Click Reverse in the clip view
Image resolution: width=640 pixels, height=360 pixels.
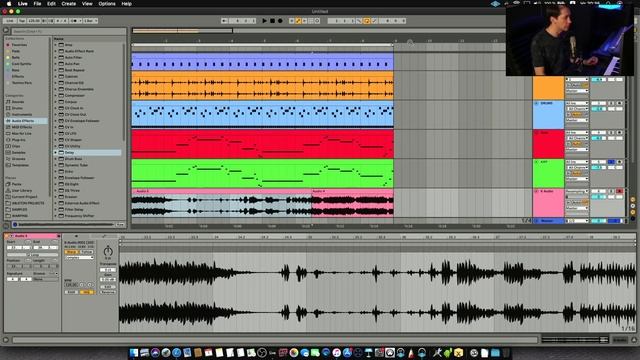click(108, 292)
